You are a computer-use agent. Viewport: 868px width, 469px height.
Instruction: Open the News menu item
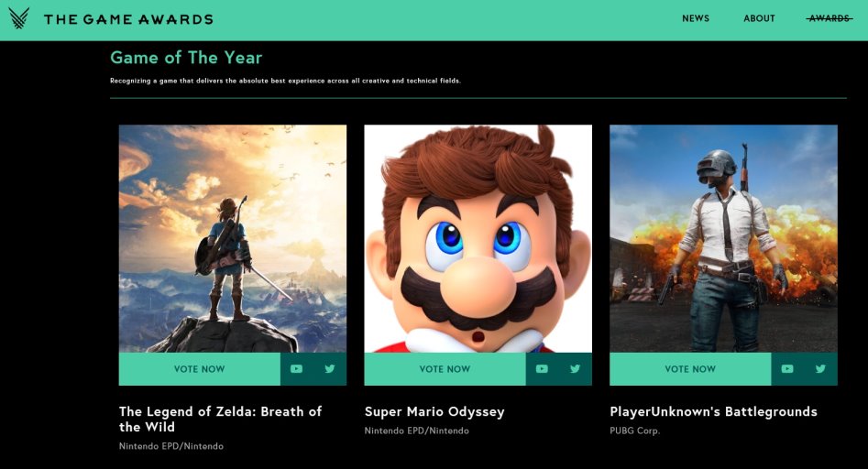tap(696, 18)
